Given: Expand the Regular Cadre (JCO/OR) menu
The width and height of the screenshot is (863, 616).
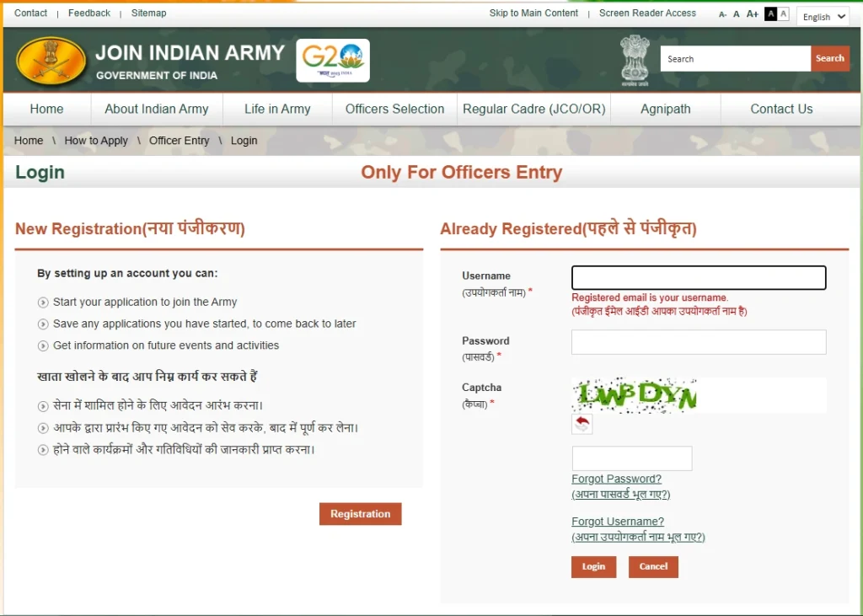Looking at the screenshot, I should 533,109.
